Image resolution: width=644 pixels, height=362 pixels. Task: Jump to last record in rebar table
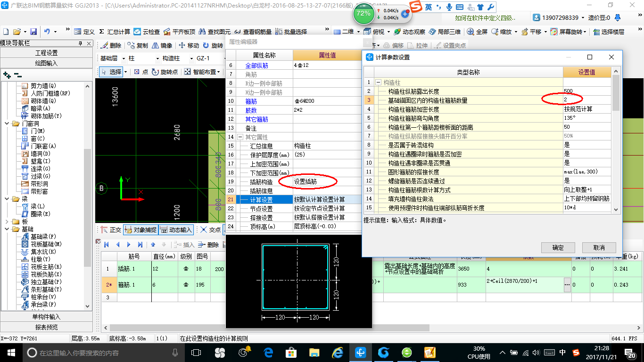coord(140,245)
